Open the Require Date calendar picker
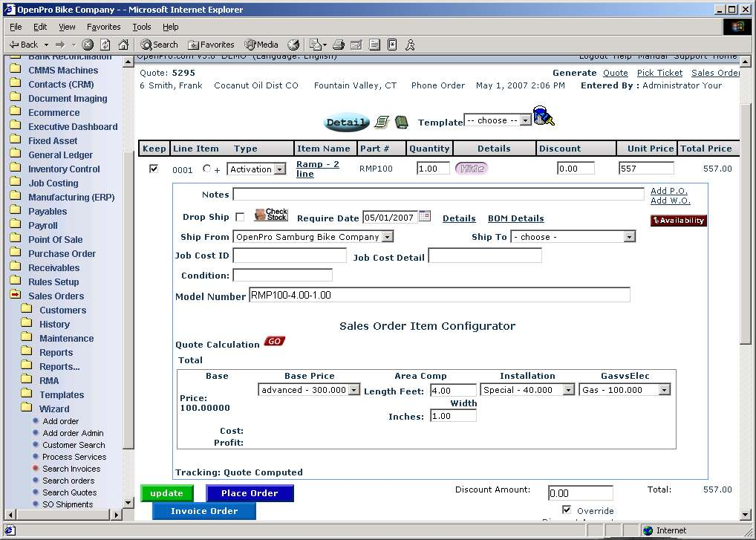Viewport: 756px width, 540px height. click(425, 216)
